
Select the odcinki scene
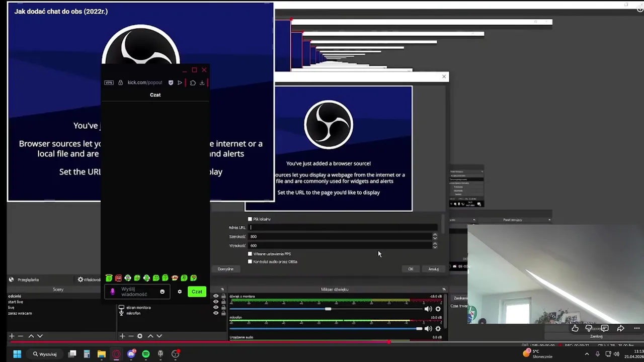point(15,296)
